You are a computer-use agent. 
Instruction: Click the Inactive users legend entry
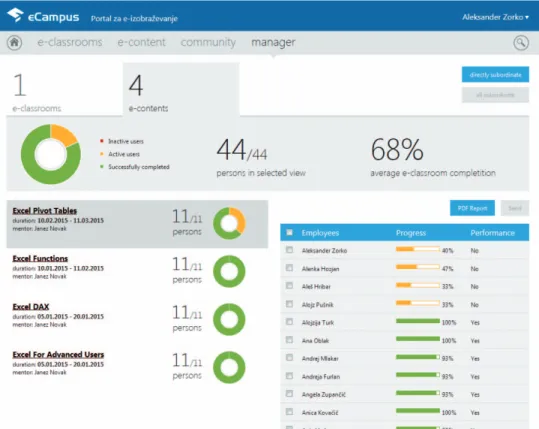tap(122, 141)
